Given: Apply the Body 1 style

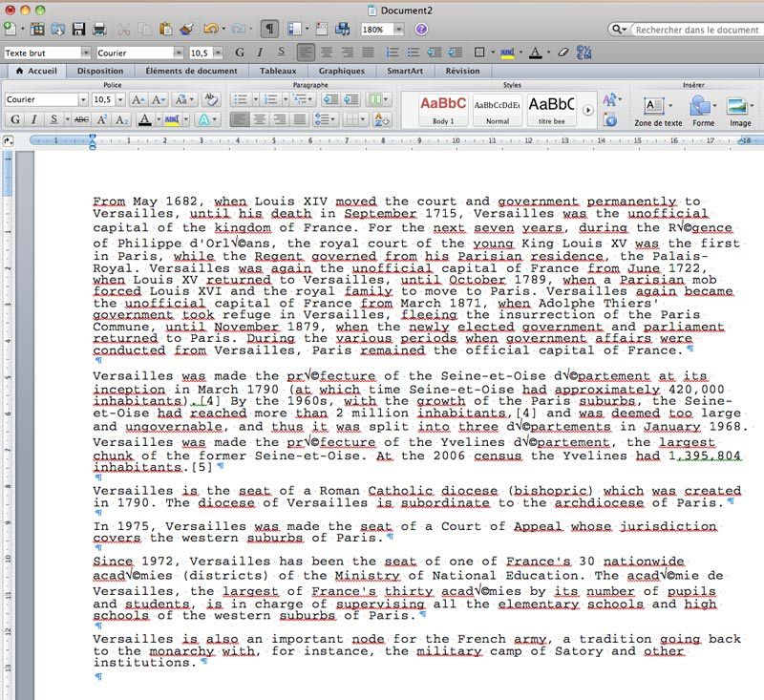Looking at the screenshot, I should tap(443, 109).
